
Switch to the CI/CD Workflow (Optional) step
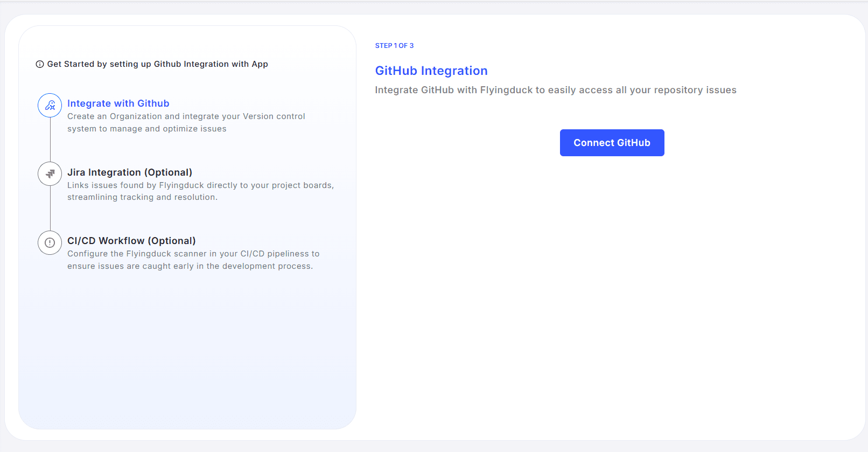click(131, 241)
